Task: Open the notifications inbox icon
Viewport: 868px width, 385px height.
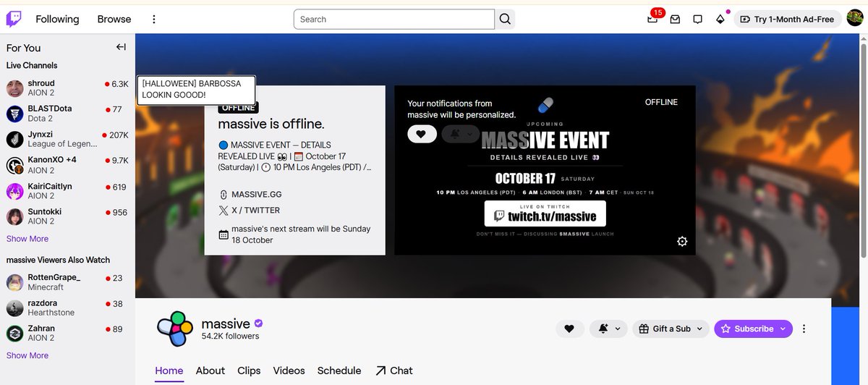Action: [675, 20]
